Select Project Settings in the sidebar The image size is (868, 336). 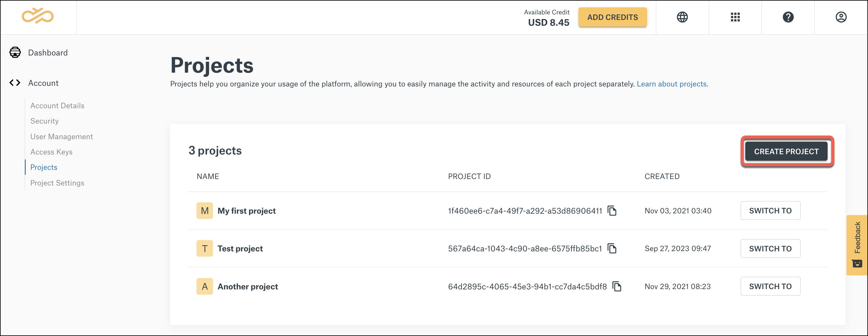(57, 182)
